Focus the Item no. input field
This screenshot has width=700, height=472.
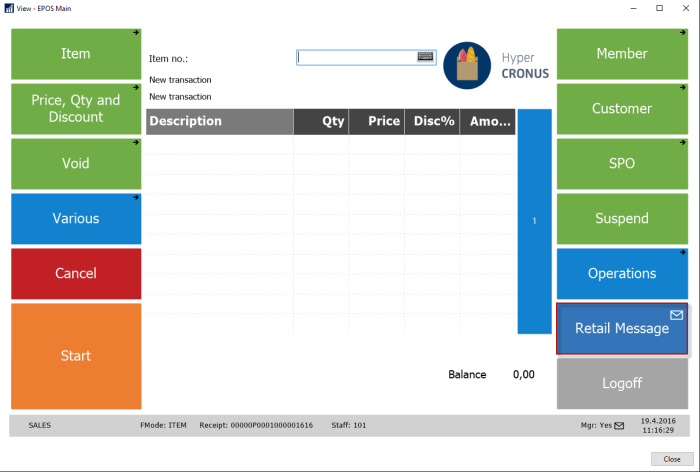point(356,57)
